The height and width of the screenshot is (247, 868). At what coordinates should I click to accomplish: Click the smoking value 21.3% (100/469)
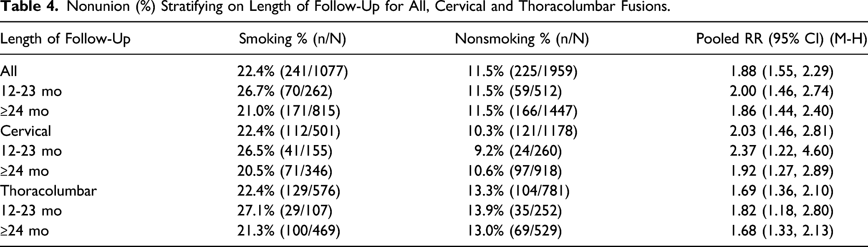pyautogui.click(x=289, y=231)
